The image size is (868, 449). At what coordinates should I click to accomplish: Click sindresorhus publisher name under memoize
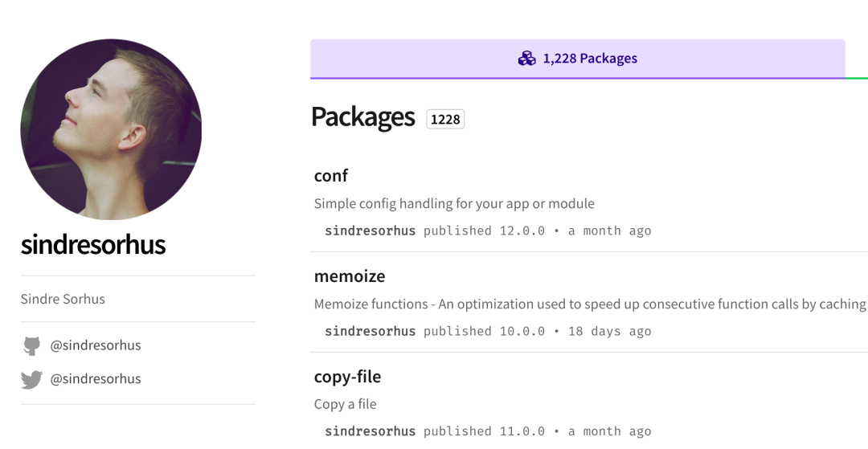point(370,331)
